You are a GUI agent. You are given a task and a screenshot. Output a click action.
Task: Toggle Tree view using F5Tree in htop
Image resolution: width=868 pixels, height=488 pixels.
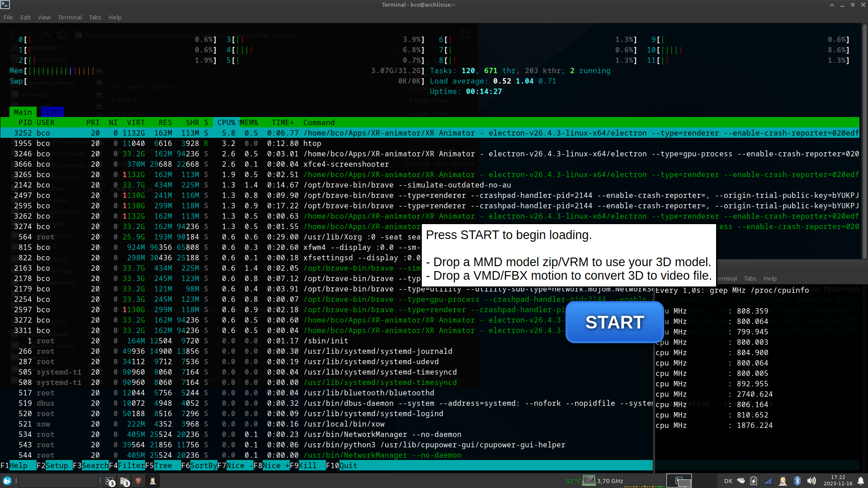(x=162, y=465)
